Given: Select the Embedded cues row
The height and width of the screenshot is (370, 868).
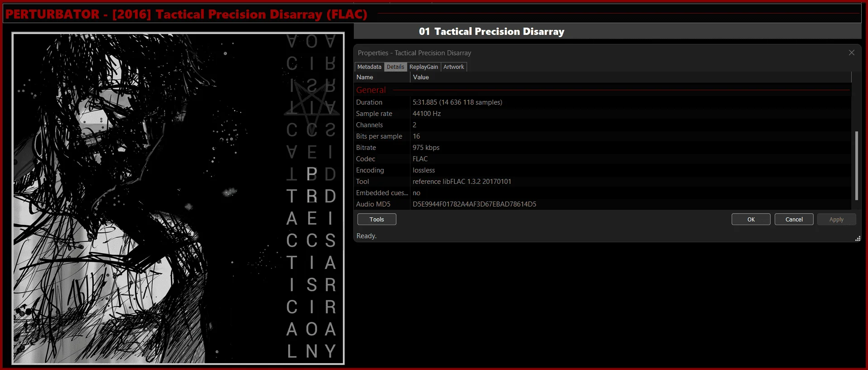Looking at the screenshot, I should click(x=603, y=193).
